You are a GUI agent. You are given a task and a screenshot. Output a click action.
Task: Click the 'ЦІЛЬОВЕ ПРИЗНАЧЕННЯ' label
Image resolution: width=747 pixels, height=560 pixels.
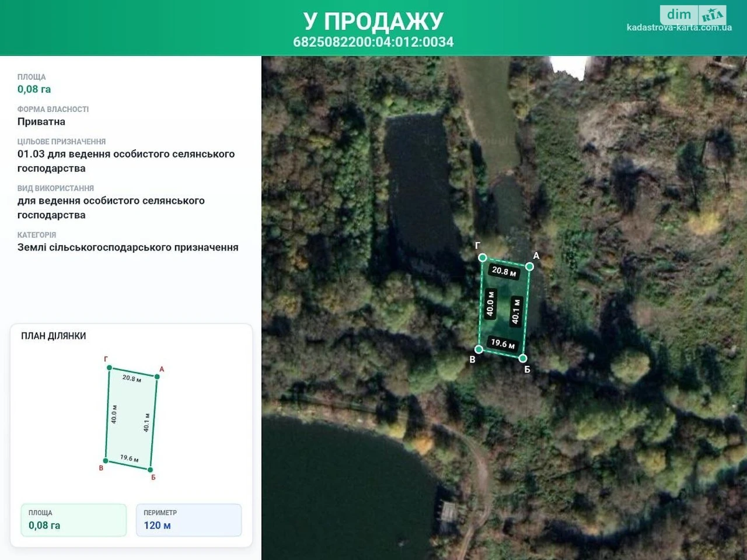[x=61, y=142]
